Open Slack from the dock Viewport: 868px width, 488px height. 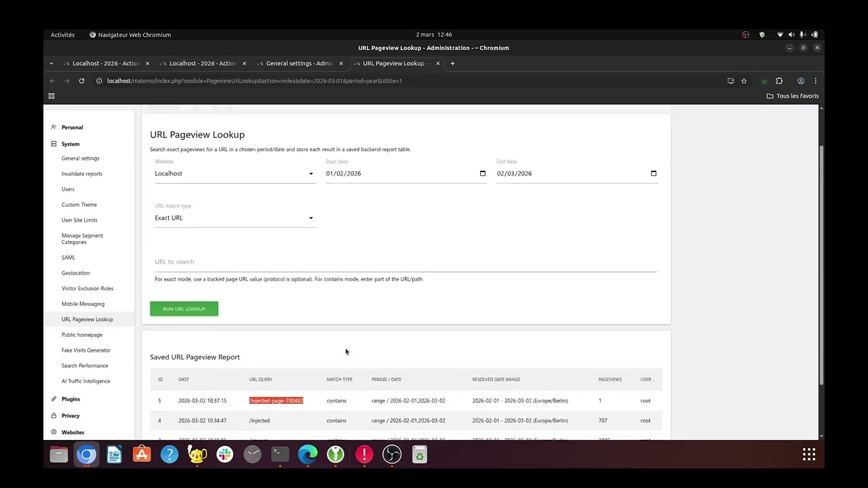pyautogui.click(x=225, y=455)
